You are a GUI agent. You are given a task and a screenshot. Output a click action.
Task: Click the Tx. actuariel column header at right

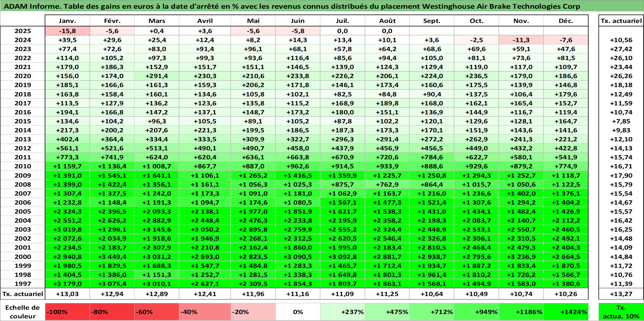(621, 21)
